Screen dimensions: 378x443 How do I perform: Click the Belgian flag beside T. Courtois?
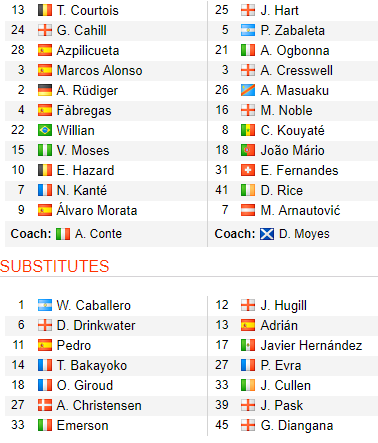45,10
